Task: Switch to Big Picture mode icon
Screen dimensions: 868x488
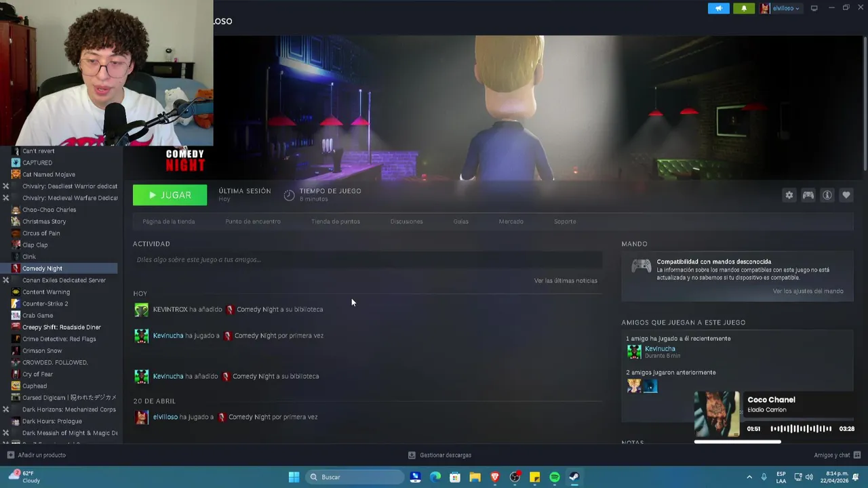Action: click(814, 8)
